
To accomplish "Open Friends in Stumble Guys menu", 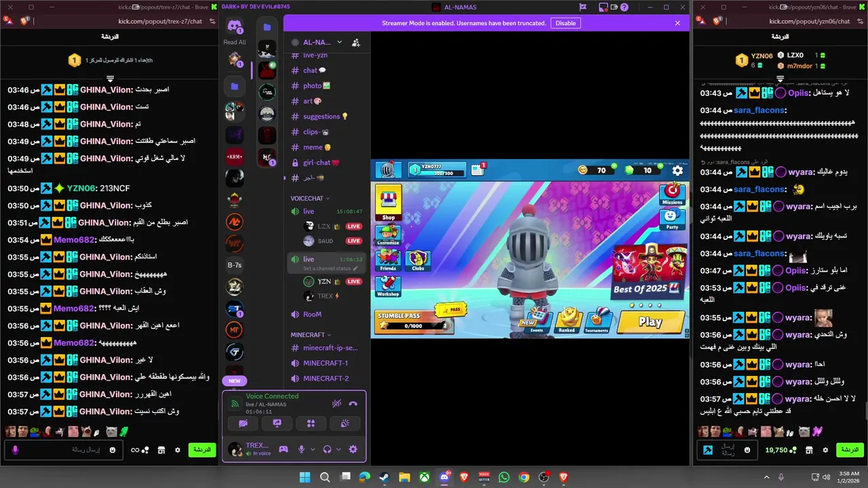I will [x=388, y=260].
